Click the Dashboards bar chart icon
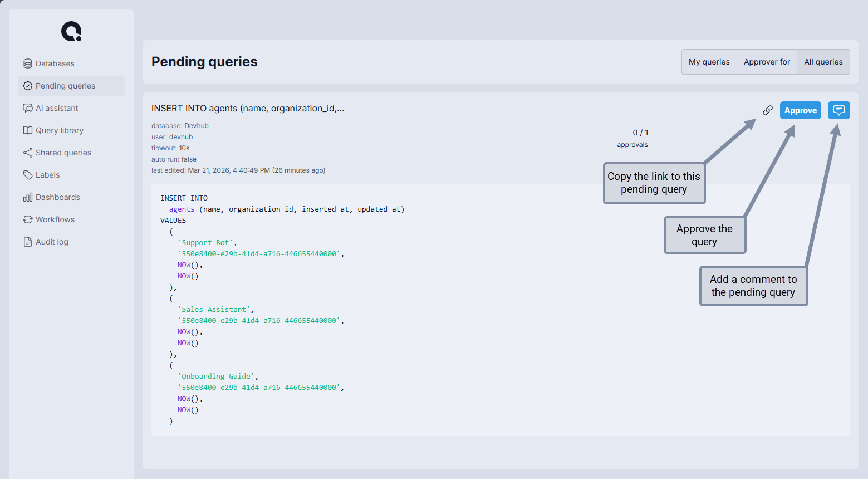The width and height of the screenshot is (868, 479). (x=28, y=197)
